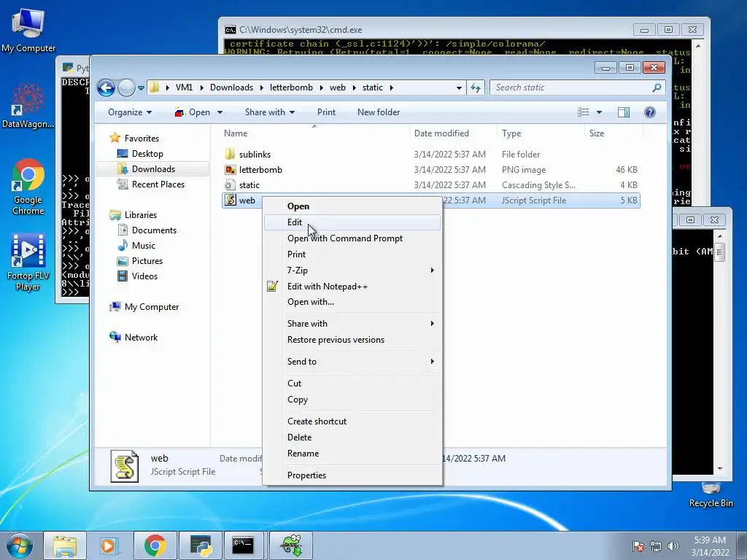This screenshot has height=560, width=747.
Task: Select Open with Command Prompt
Action: coord(352,238)
